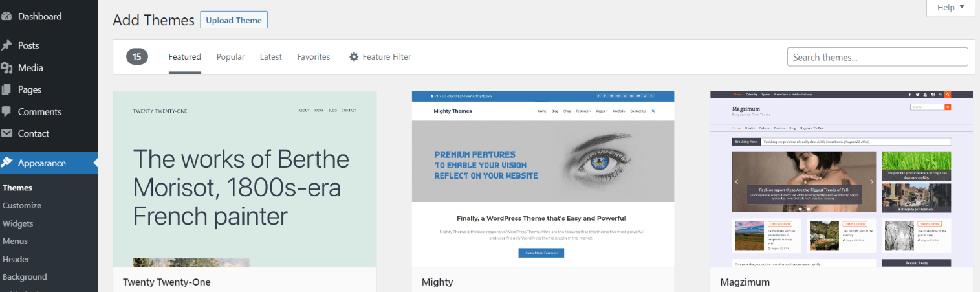980x292 pixels.
Task: Switch to the Latest themes tab
Action: click(271, 57)
